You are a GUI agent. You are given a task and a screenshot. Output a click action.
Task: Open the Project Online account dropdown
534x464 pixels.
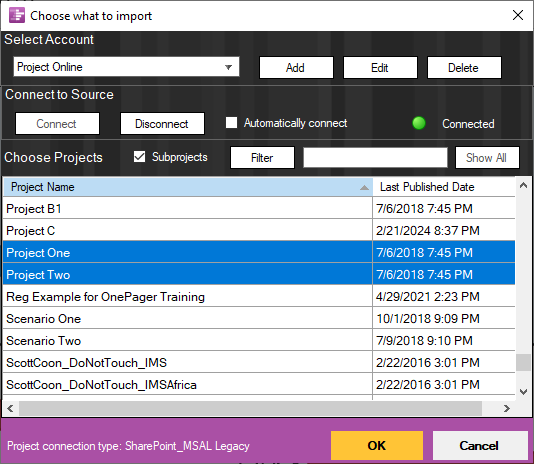[126, 67]
